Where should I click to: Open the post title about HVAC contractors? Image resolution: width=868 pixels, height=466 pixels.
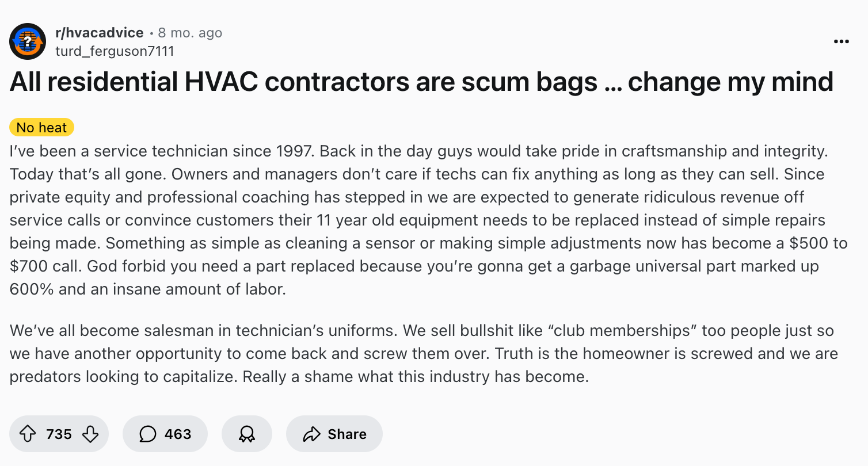click(x=421, y=82)
